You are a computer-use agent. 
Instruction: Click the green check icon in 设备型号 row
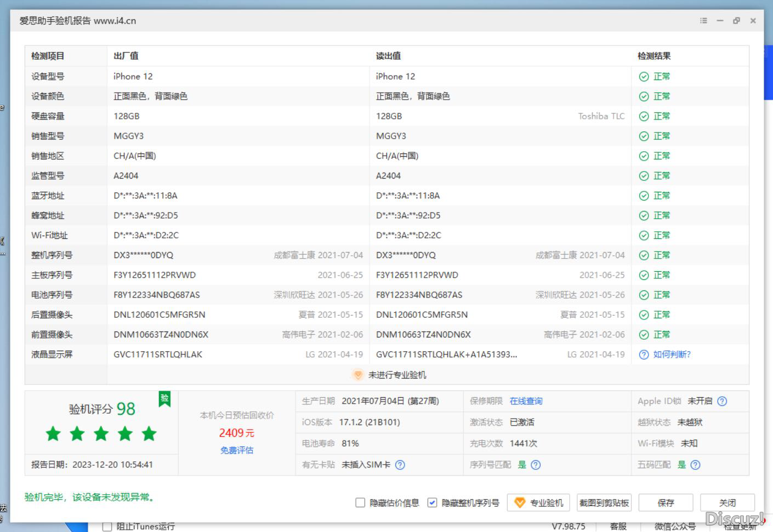point(644,77)
